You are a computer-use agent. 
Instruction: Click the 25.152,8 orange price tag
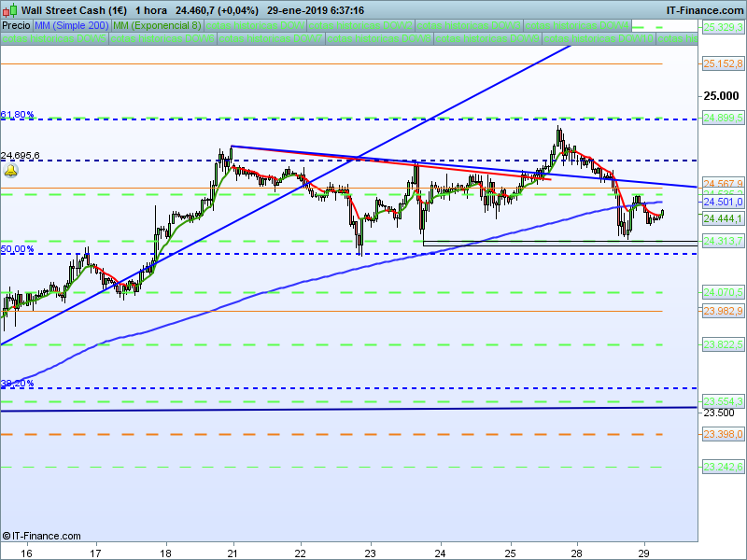(x=722, y=63)
